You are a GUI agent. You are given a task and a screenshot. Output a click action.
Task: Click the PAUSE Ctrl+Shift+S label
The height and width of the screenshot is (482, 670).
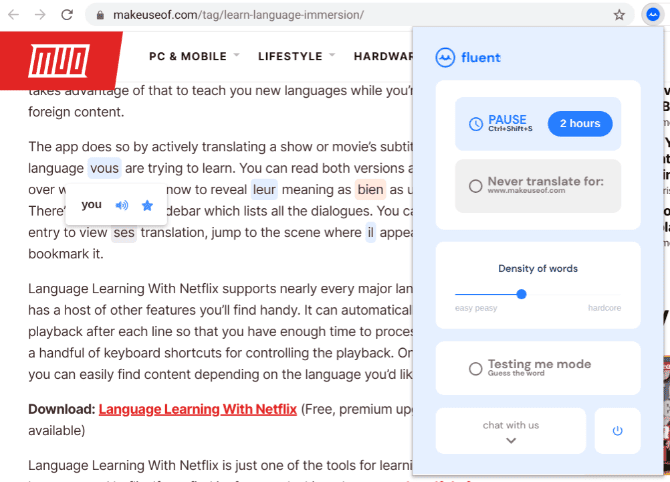pyautogui.click(x=510, y=123)
